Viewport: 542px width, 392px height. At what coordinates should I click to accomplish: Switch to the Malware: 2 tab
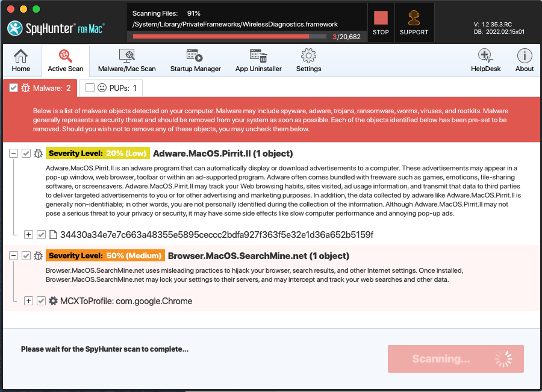click(40, 88)
